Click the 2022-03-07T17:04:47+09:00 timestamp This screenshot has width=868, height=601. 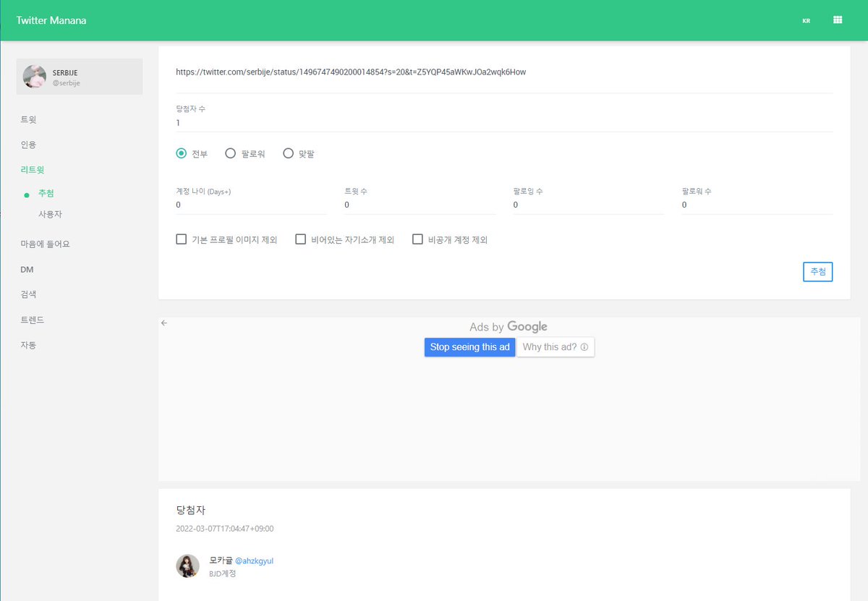pyautogui.click(x=225, y=529)
